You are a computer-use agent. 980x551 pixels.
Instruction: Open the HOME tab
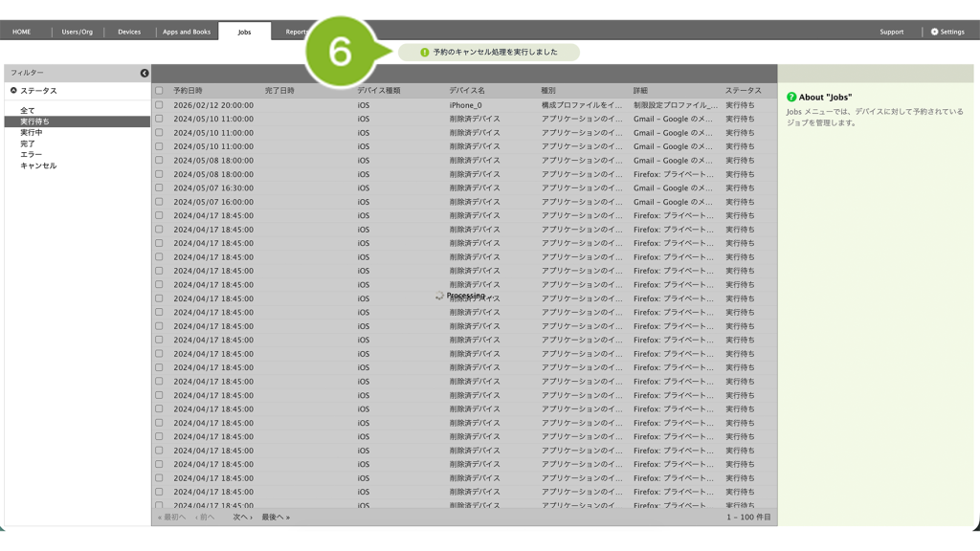[x=21, y=32]
